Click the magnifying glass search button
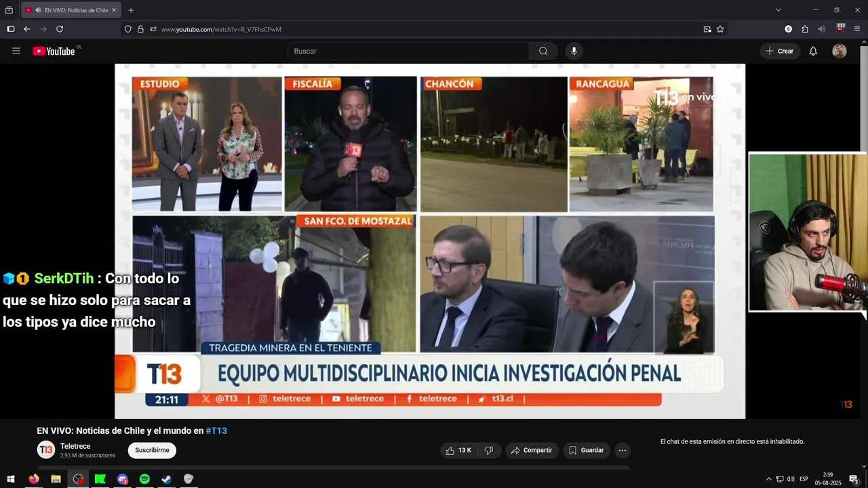Screen dimensions: 868x488 click(543, 51)
